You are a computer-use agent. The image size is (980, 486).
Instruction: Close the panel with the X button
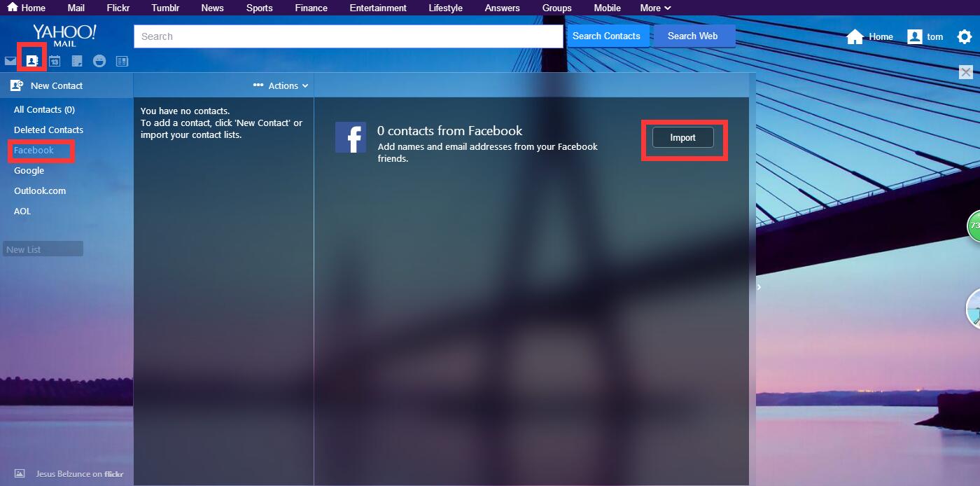(966, 72)
